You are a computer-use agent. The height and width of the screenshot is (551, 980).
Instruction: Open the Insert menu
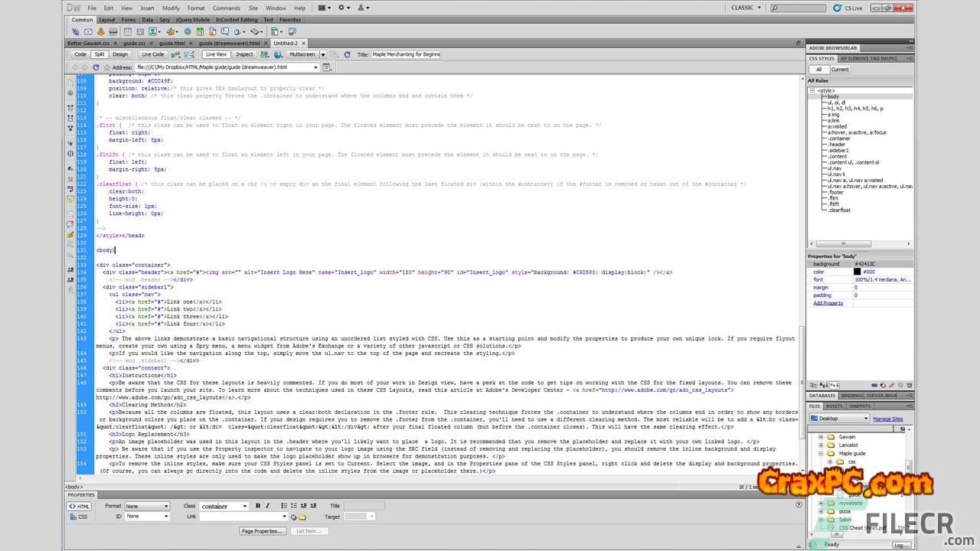147,8
